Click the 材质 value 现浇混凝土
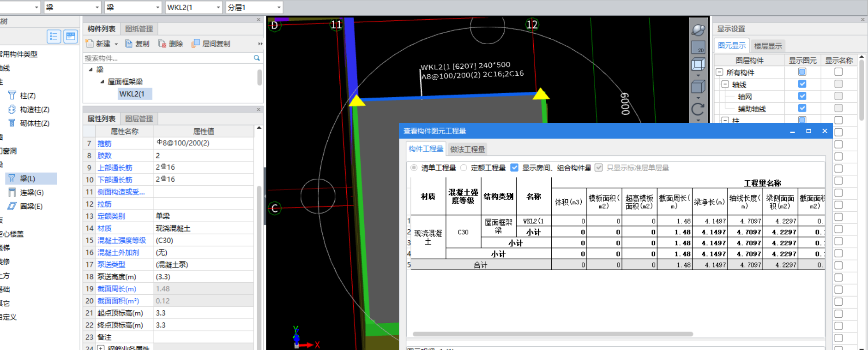The width and height of the screenshot is (868, 350). [204, 228]
